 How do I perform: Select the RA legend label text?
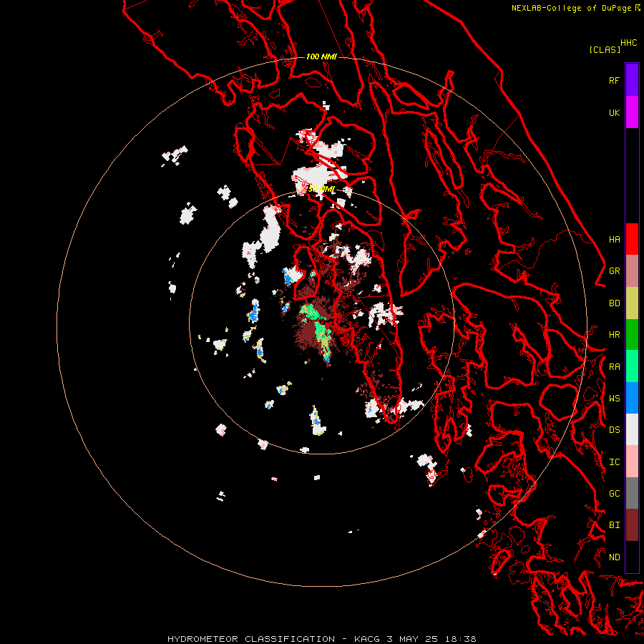(x=614, y=367)
